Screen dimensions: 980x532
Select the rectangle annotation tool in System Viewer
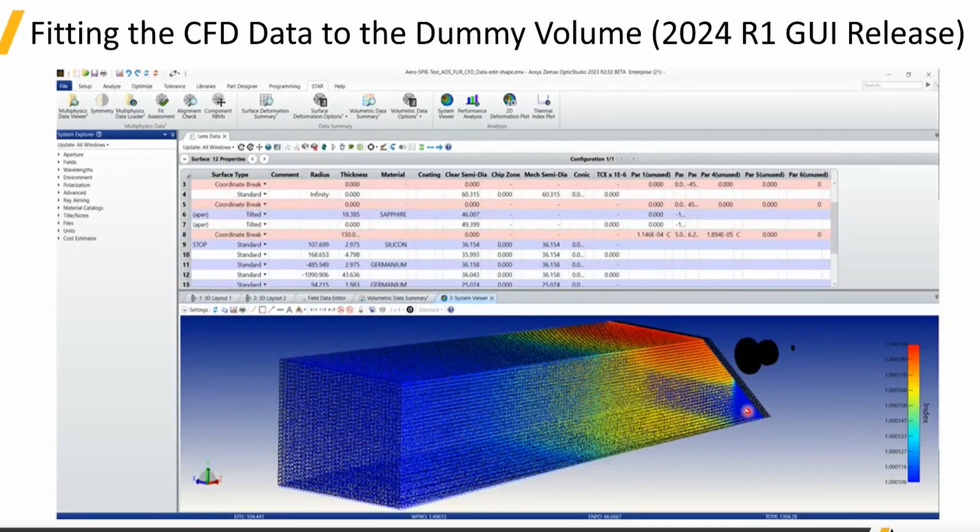[x=262, y=310]
